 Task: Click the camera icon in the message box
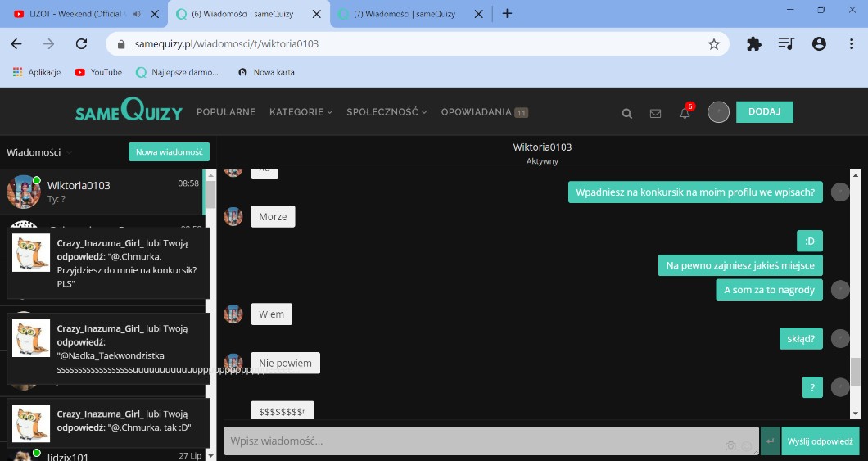tap(731, 446)
